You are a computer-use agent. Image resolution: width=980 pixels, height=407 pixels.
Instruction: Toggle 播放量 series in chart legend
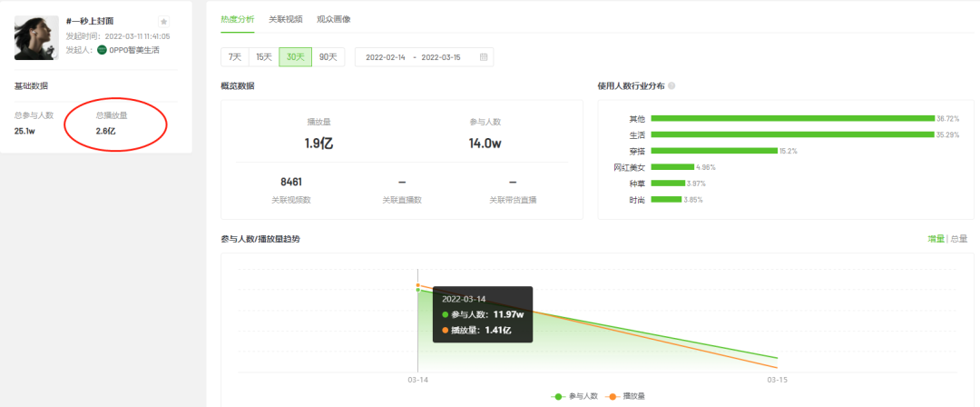tap(626, 396)
